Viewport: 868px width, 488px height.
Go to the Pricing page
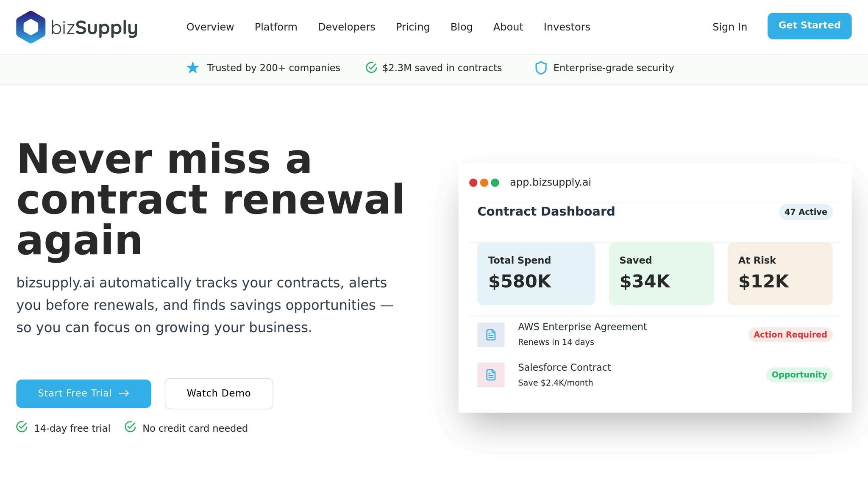click(x=413, y=27)
